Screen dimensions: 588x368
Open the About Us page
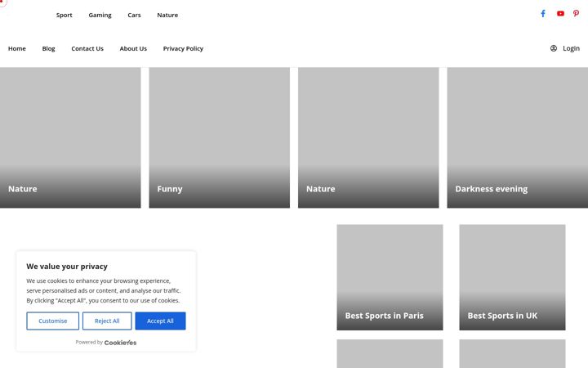coord(133,48)
